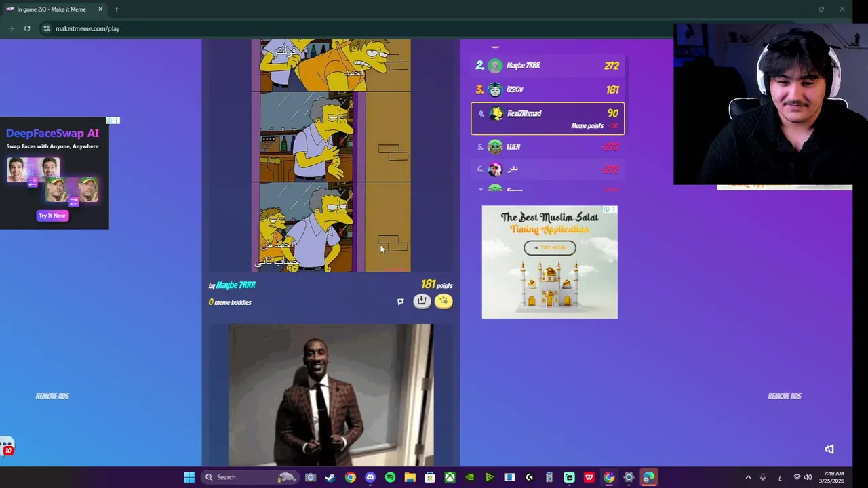This screenshot has width=868, height=488.
Task: Download the meme by Maybe 7RRR
Action: [x=422, y=301]
